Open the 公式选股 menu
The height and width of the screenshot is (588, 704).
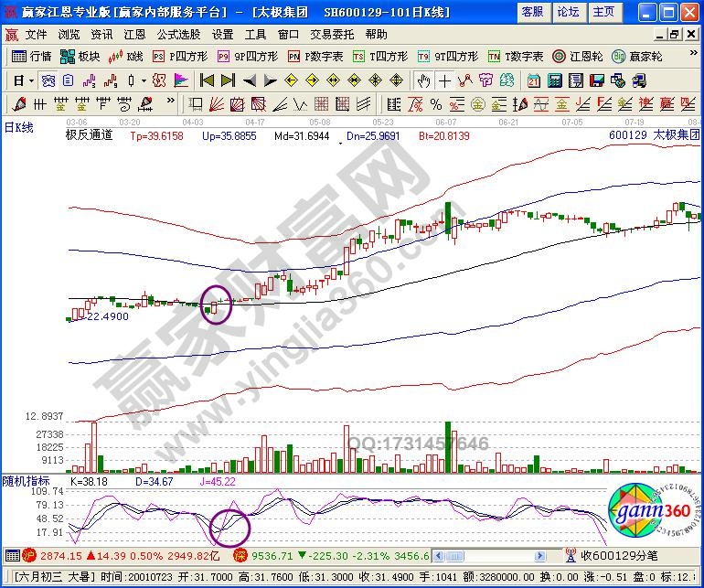coord(178,34)
